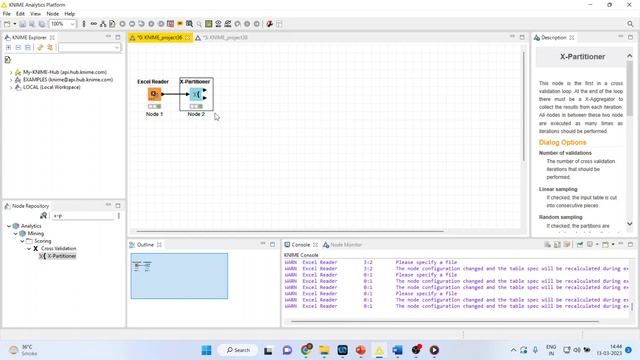Maximize the KNIME Explorer panel

coord(118,37)
